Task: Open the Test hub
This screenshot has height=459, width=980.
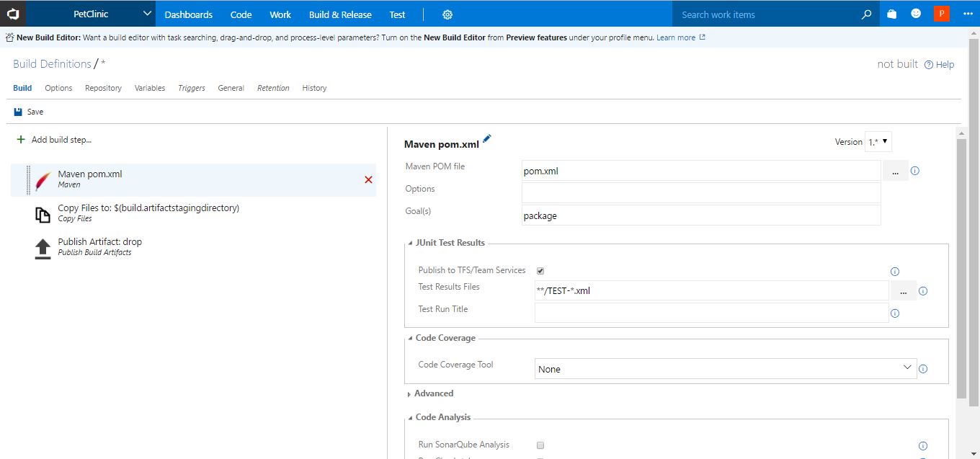Action: (x=397, y=14)
